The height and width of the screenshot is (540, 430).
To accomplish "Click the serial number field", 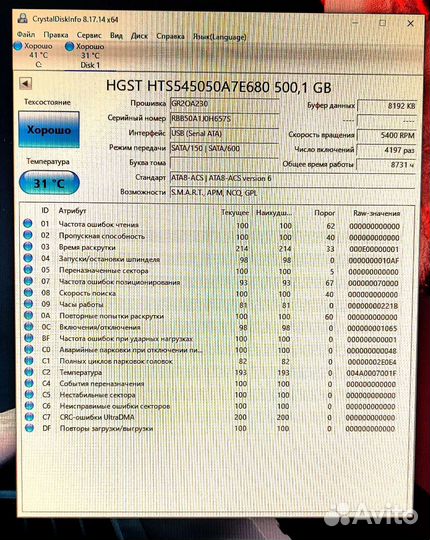I will click(x=224, y=119).
